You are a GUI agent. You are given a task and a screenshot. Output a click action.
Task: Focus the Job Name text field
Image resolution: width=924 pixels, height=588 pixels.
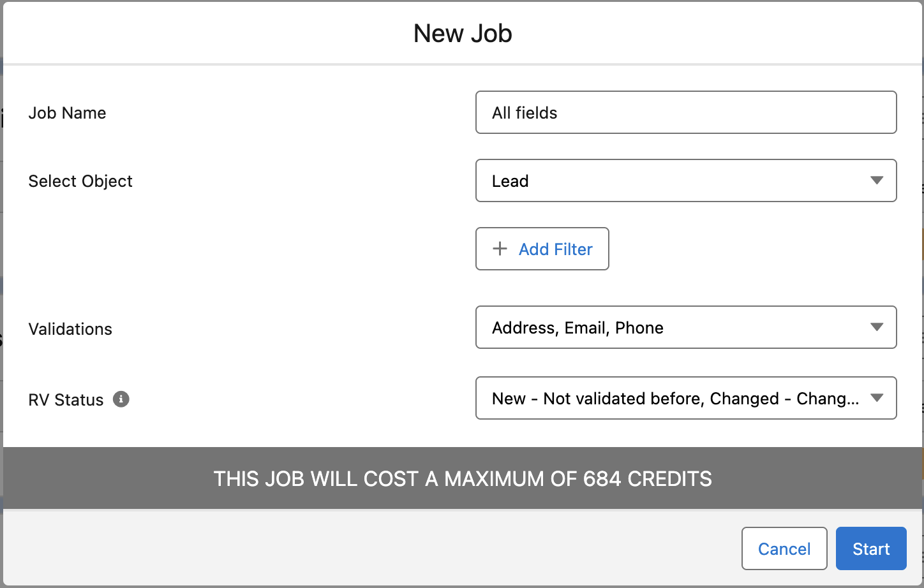686,112
